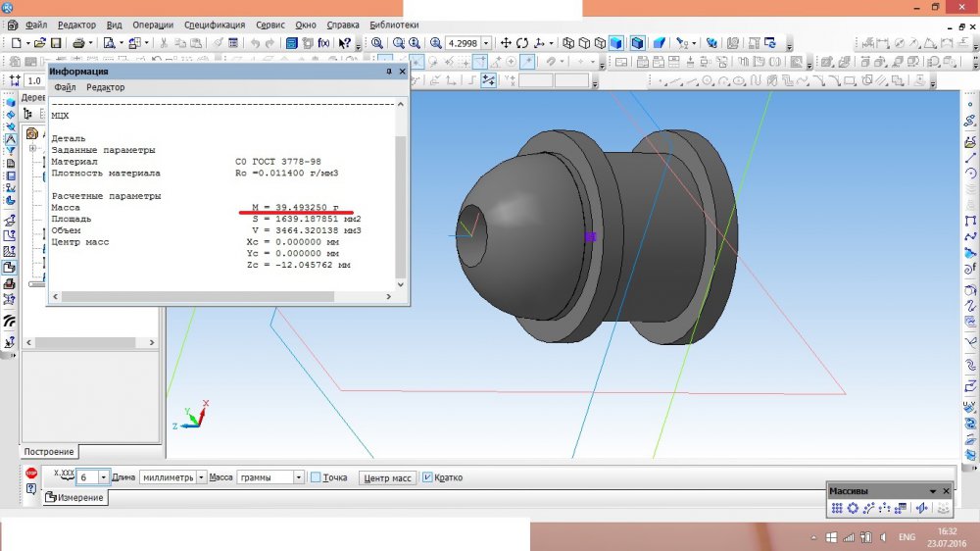Expand the decimal precision dropdown
Screen dimensions: 980x551
tap(104, 477)
